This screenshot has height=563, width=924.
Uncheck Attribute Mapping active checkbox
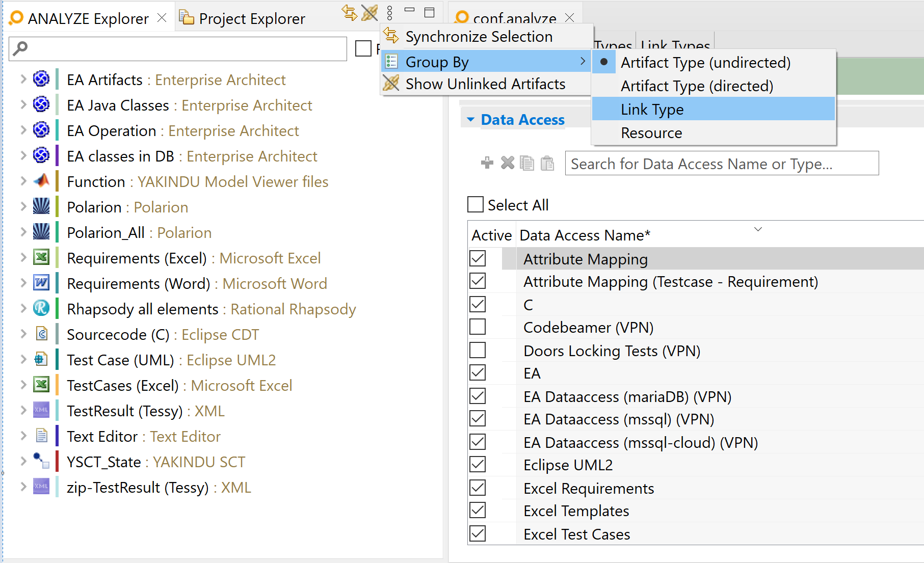point(478,258)
